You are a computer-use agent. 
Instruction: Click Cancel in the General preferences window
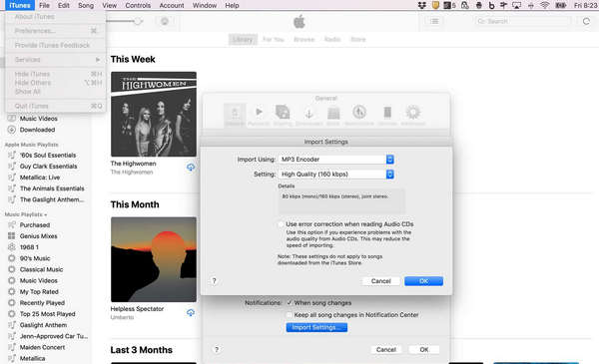click(386, 349)
